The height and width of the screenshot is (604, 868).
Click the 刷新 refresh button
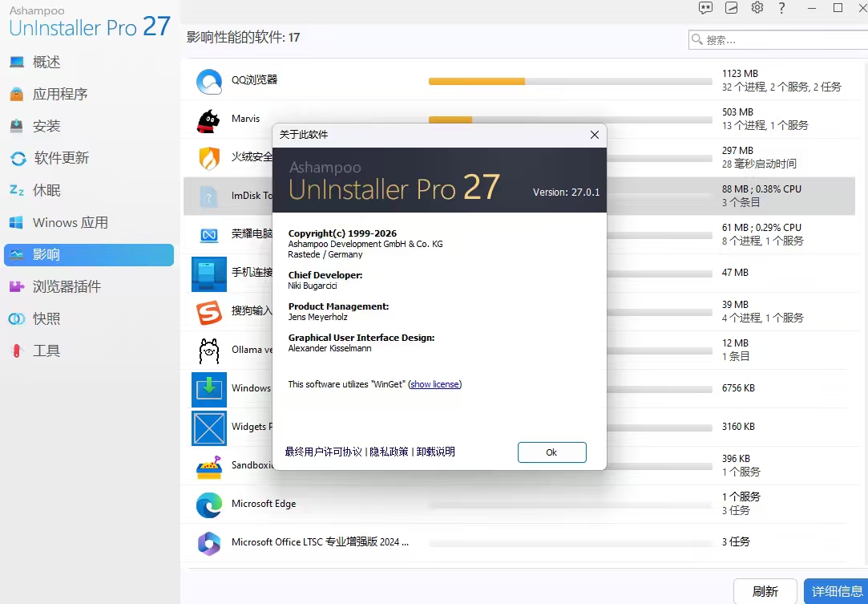coord(765,591)
